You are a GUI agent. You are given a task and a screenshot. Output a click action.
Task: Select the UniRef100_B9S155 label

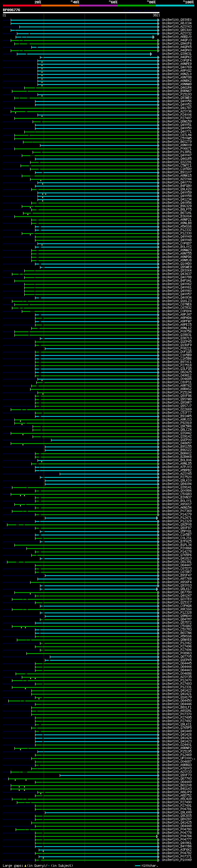177,446
